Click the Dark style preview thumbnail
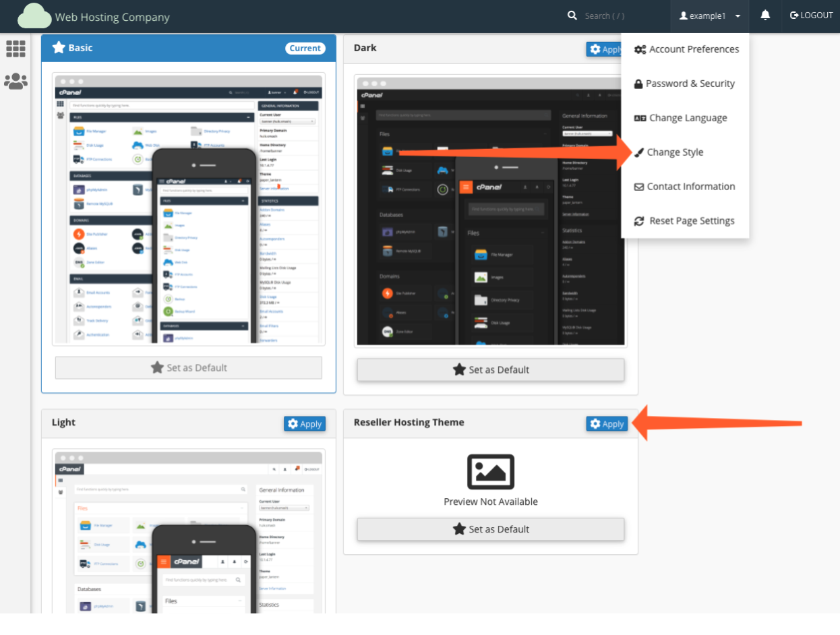This screenshot has width=840, height=635. pos(490,211)
